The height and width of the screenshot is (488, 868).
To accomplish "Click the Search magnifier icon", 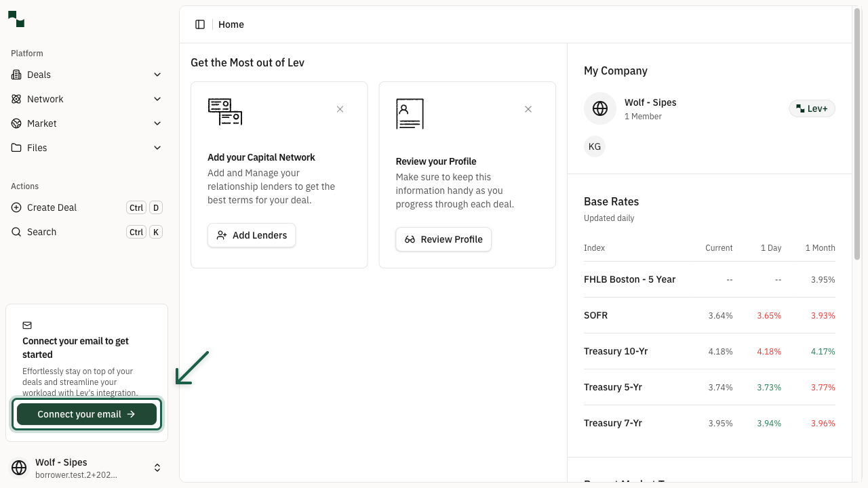I will pyautogui.click(x=16, y=232).
